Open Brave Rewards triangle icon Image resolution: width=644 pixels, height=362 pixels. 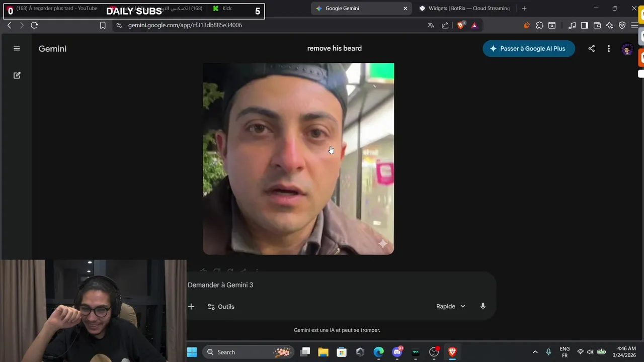point(474,25)
